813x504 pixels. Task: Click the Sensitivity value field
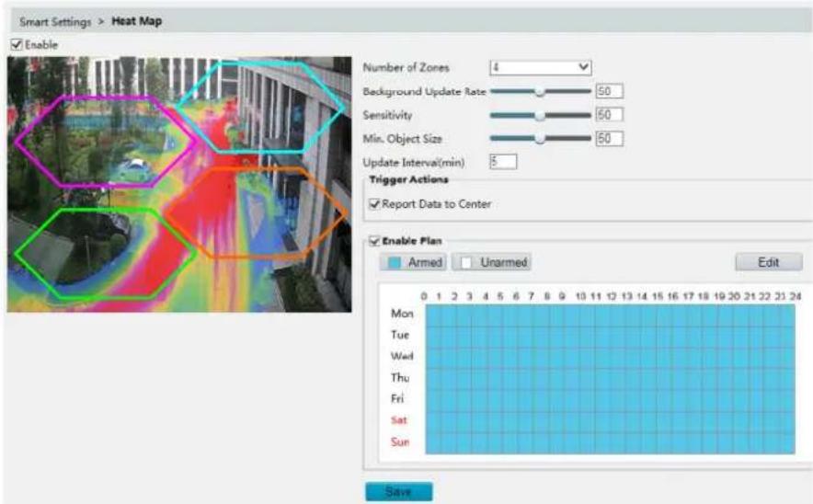609,115
